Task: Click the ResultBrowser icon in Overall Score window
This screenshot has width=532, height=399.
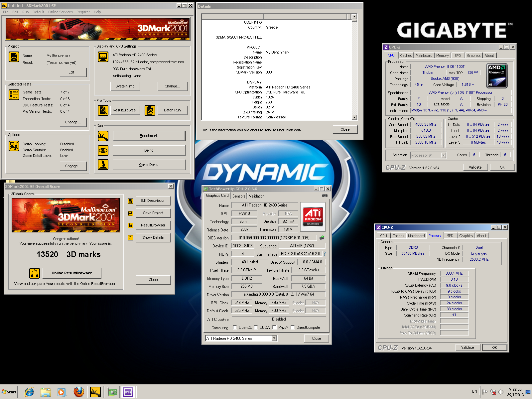Action: (x=130, y=225)
